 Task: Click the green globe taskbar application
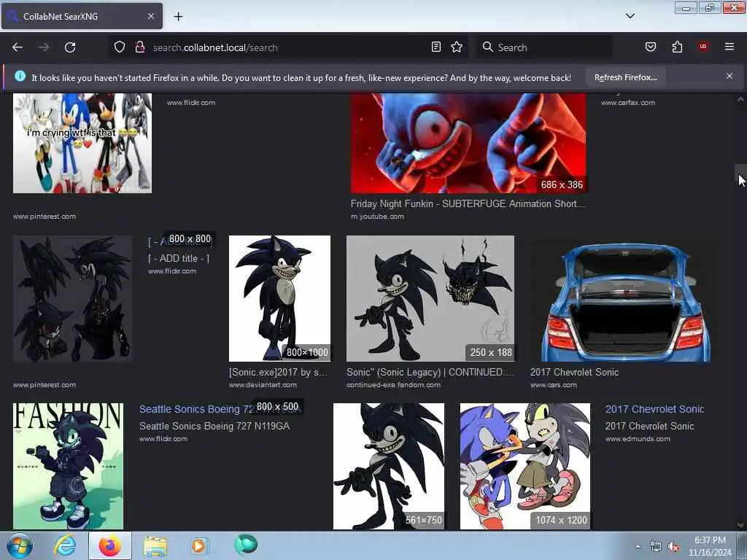pyautogui.click(x=246, y=545)
